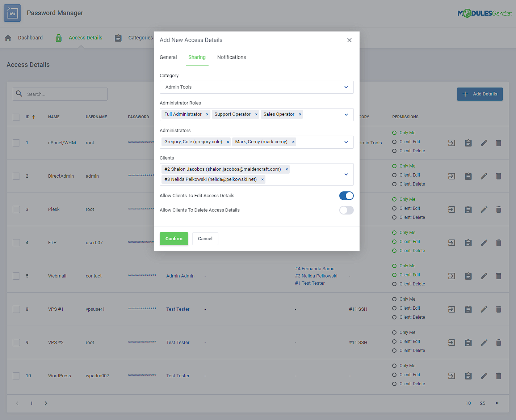Click inside the Search field
Screen dimensions: 516x420
click(60, 94)
